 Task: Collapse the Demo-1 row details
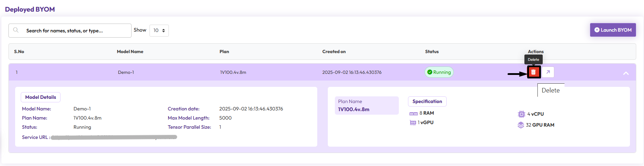(626, 73)
